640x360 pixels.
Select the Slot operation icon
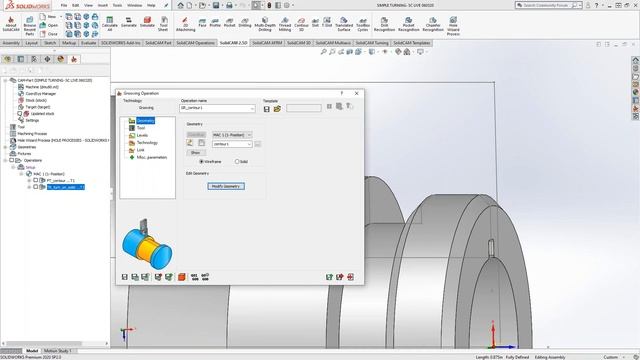click(x=315, y=22)
